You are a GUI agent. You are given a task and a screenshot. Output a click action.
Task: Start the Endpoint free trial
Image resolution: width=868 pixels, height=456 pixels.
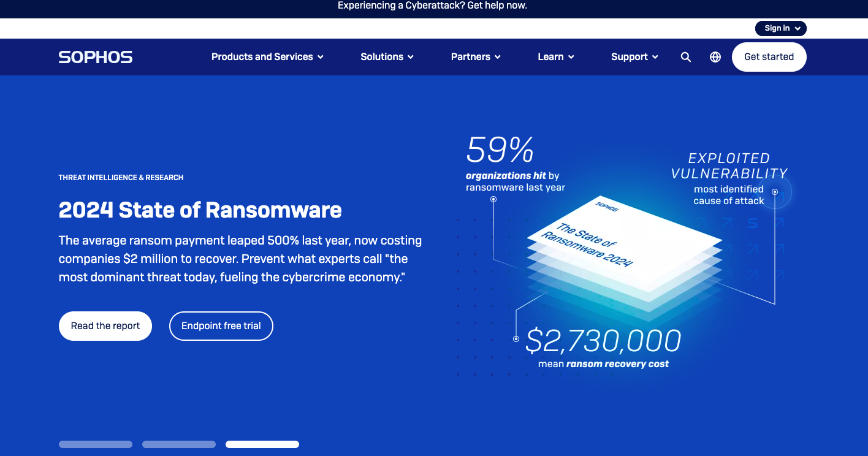click(221, 325)
